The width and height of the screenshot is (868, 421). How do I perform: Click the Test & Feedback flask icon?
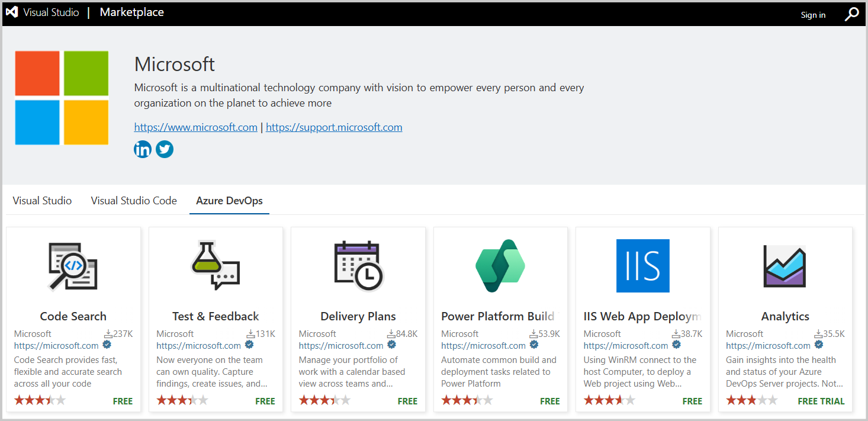pyautogui.click(x=216, y=266)
